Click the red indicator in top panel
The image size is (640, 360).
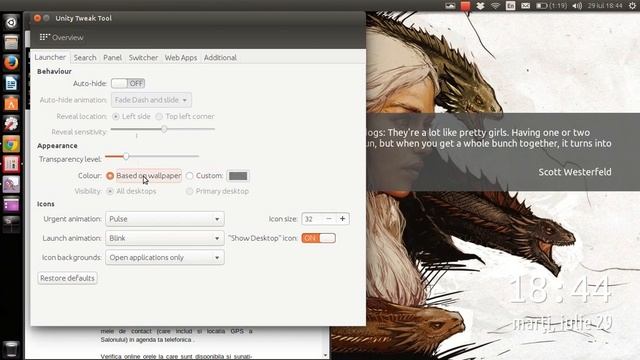click(x=465, y=6)
